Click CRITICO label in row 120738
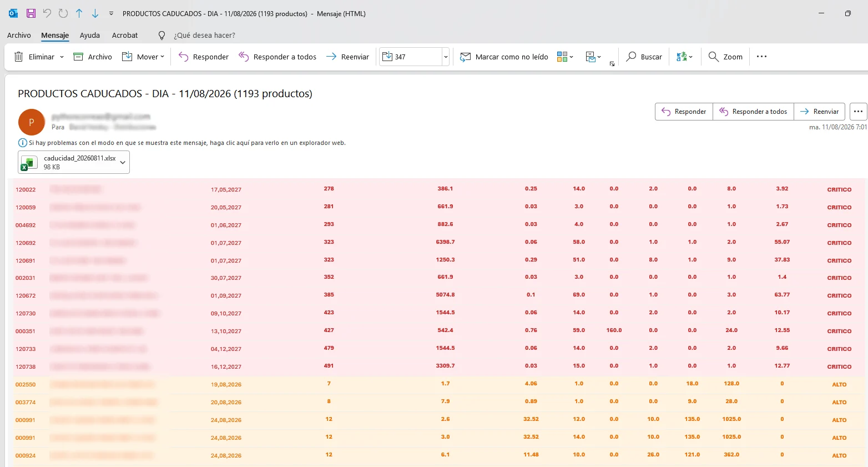Image resolution: width=868 pixels, height=467 pixels. tap(839, 367)
